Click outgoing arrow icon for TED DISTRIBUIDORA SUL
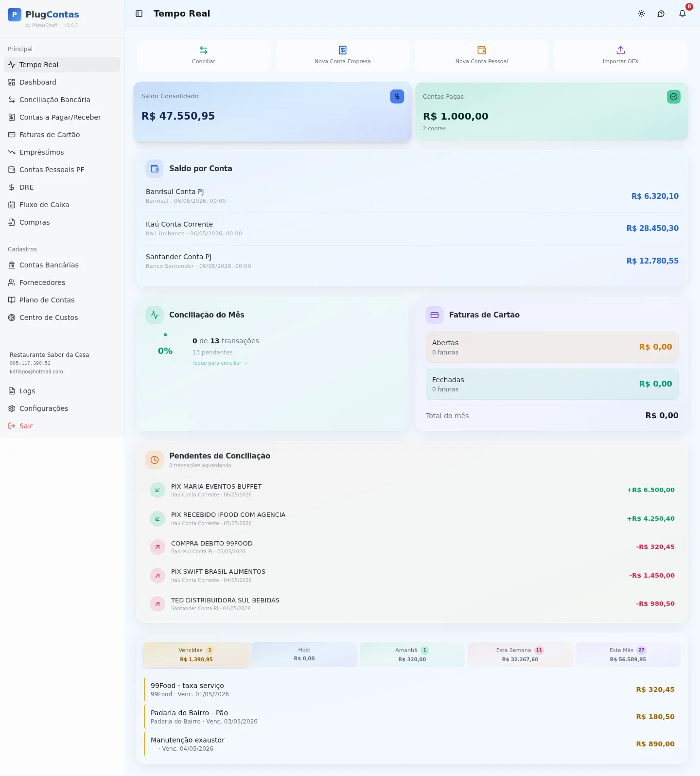Viewport: 700px width, 776px height. [157, 604]
